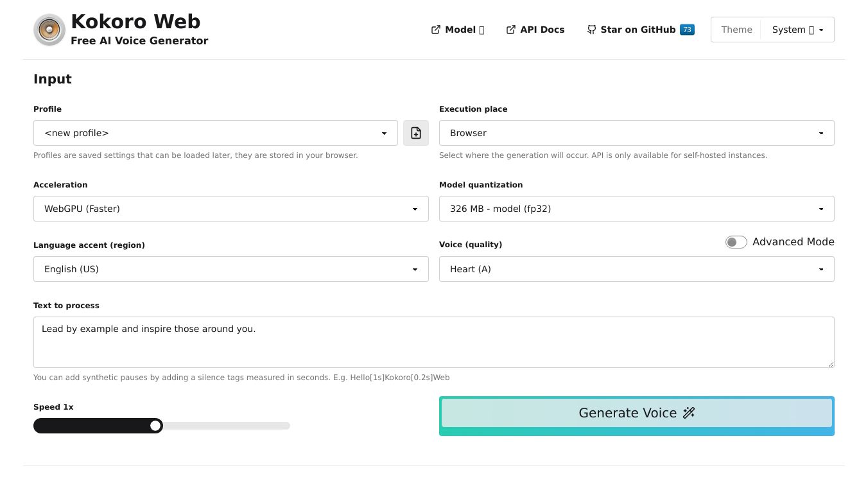
Task: Click the Kokoro Web speaker logo
Action: point(49,30)
